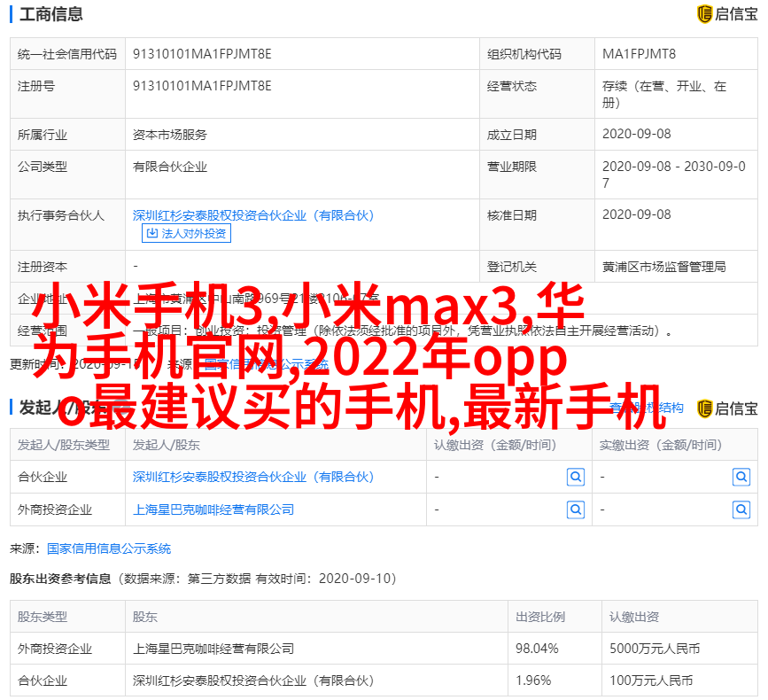Click 98.04% share ratio cell
This screenshot has width=768, height=700.
coord(536,649)
